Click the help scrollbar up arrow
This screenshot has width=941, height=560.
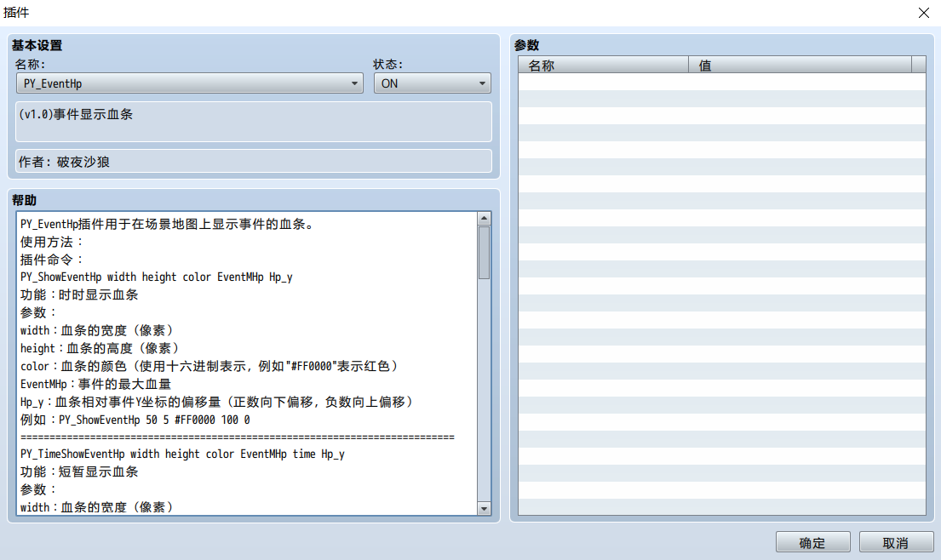484,218
